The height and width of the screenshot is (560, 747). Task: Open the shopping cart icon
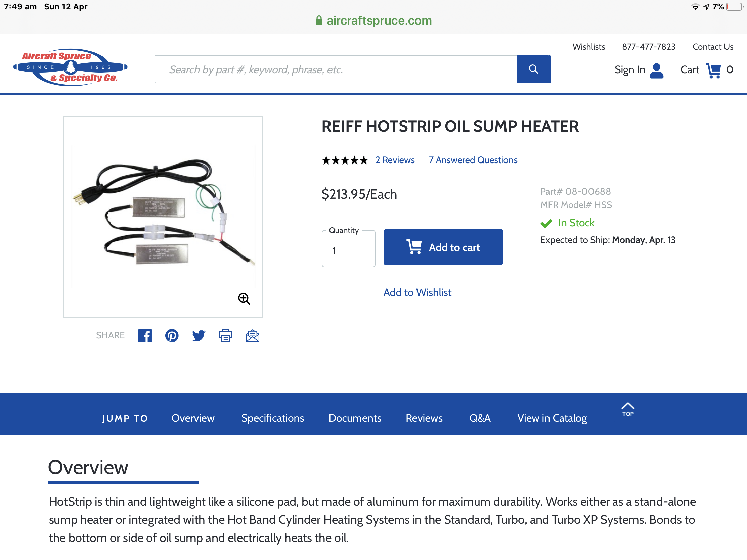(x=713, y=70)
